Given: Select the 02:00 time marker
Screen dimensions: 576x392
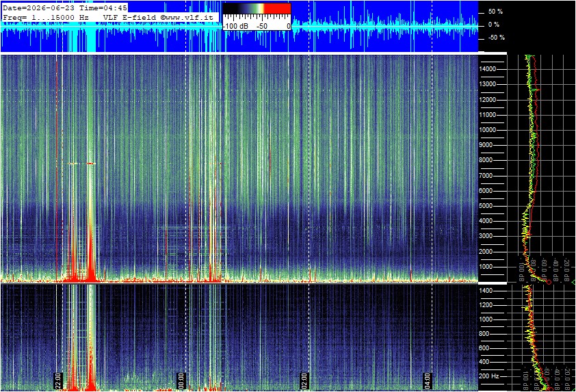Looking at the screenshot, I should (304, 381).
